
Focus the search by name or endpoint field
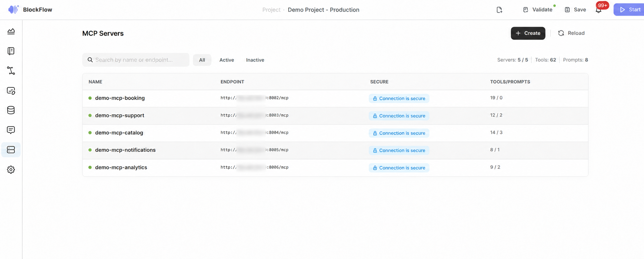tap(136, 60)
